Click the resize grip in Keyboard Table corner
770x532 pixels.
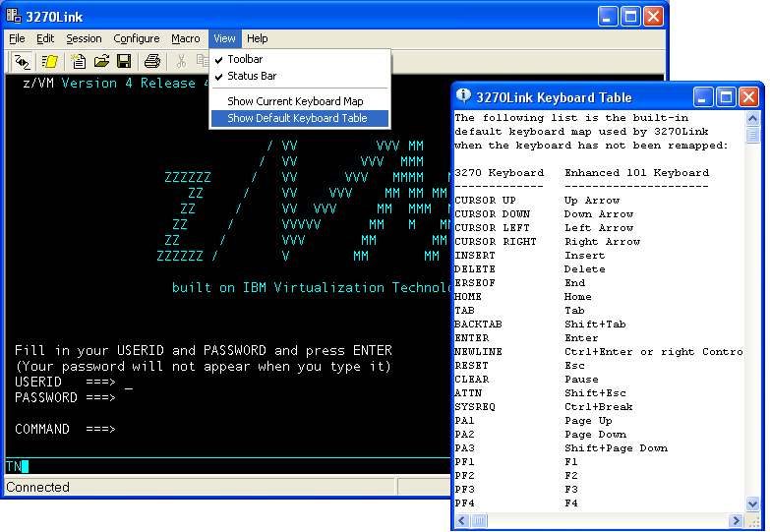click(752, 521)
